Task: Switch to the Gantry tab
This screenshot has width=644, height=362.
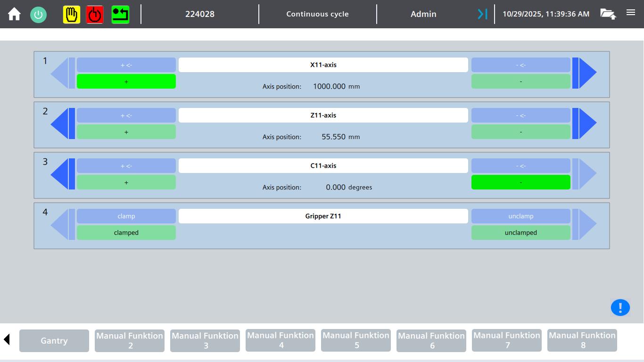Action: 54,340
